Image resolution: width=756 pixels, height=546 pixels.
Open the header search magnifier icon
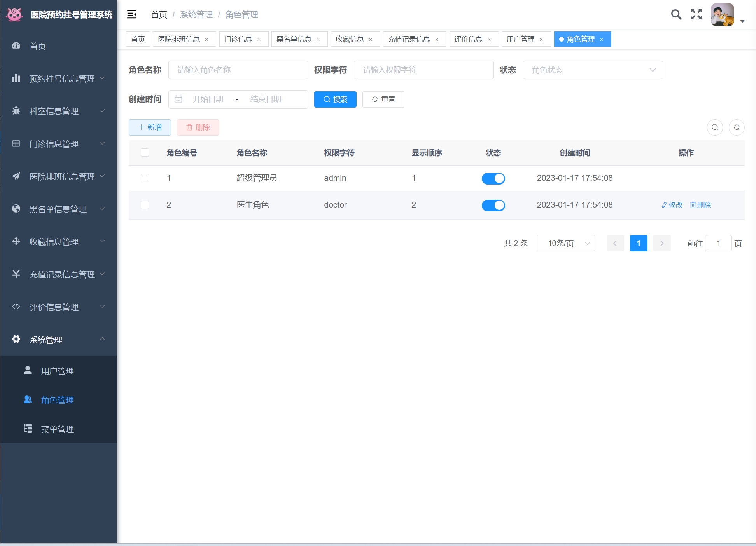pyautogui.click(x=676, y=15)
